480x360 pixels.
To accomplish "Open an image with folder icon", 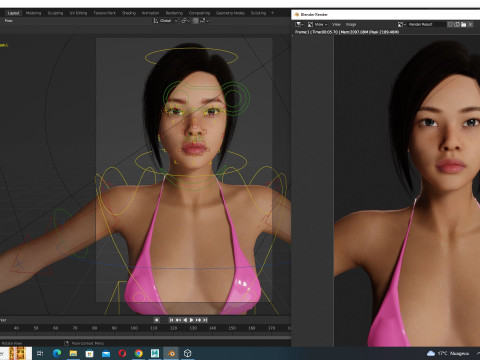I will click(464, 24).
